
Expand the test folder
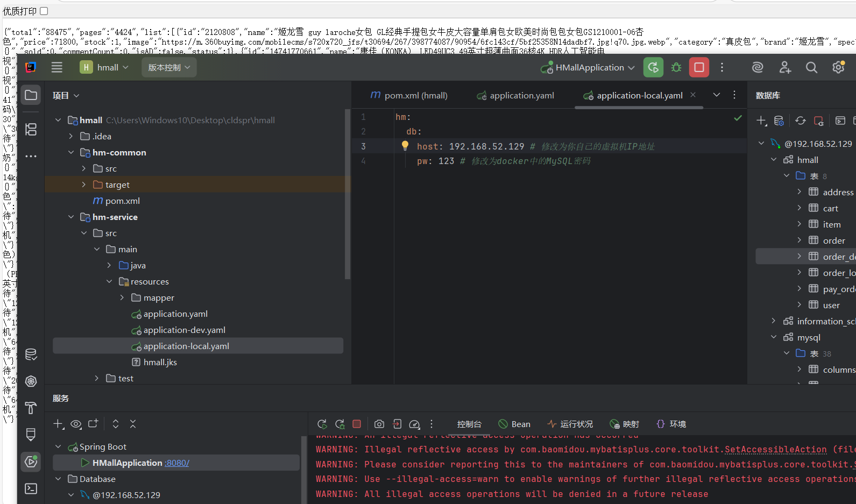coord(97,378)
